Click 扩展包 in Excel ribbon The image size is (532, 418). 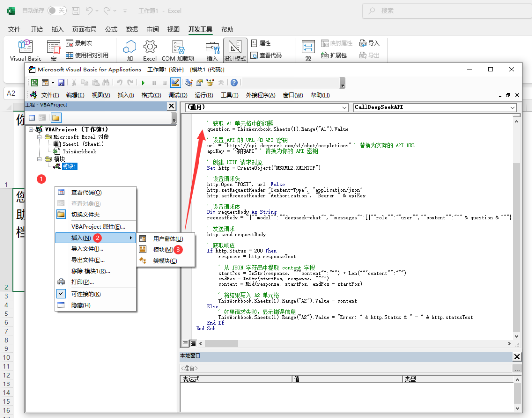click(x=334, y=55)
